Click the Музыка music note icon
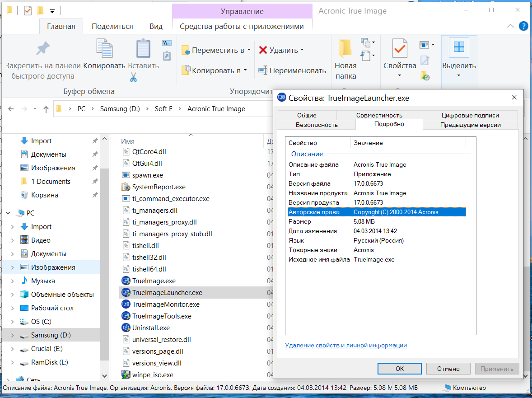 24,281
